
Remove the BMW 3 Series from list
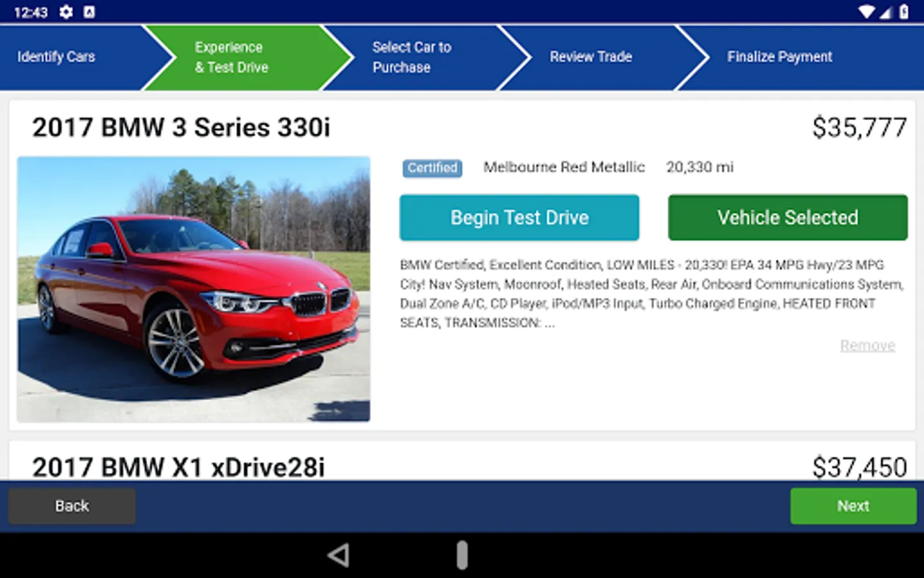[x=868, y=346]
